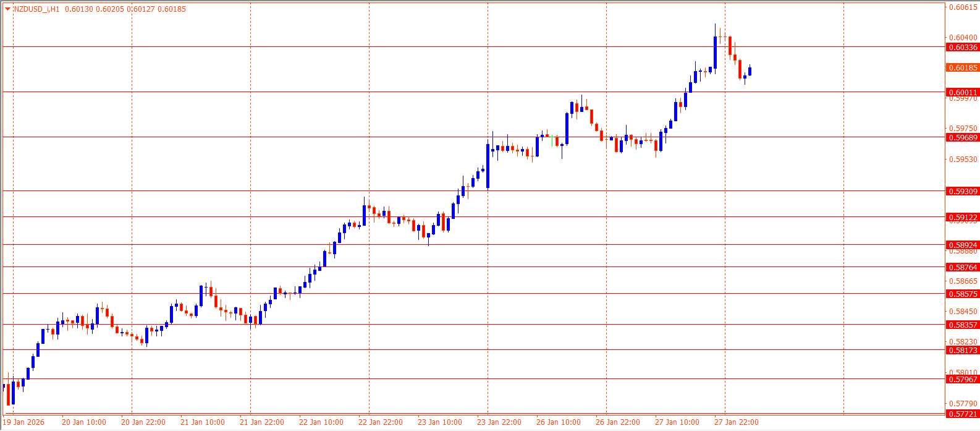The image size is (980, 431).
Task: Click the 0.58665 price axis value
Action: coord(963,281)
